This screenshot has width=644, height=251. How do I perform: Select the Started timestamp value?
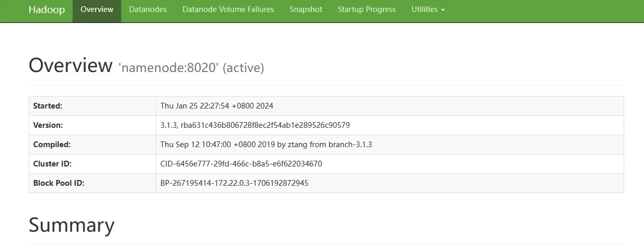[x=217, y=106]
